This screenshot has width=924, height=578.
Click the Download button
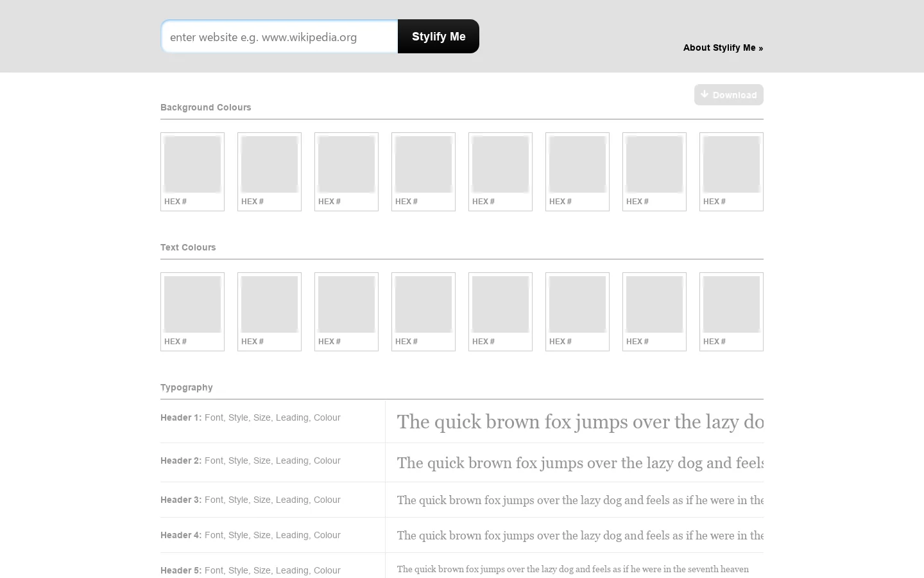pos(729,94)
